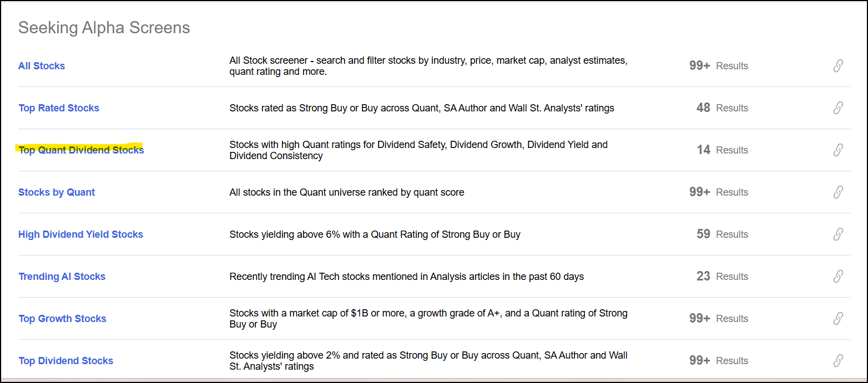868x383 pixels.
Task: Copy link for Top Quant Dividend Stocks
Action: point(838,150)
